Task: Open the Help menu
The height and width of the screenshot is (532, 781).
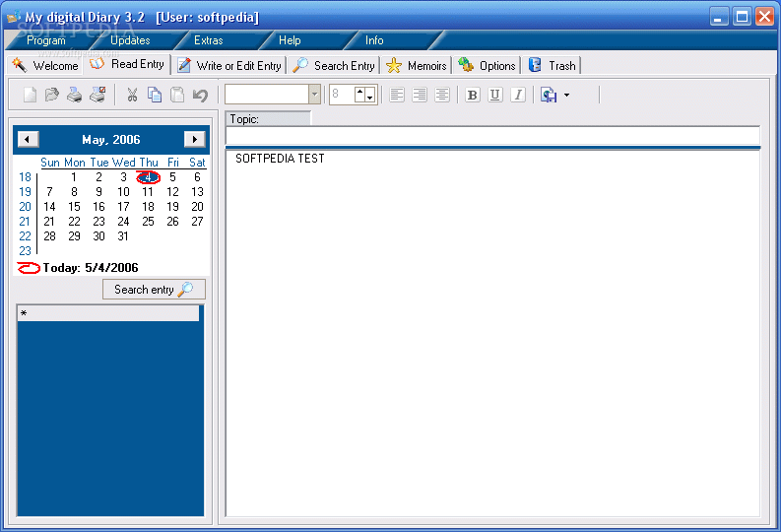Action: (x=290, y=40)
